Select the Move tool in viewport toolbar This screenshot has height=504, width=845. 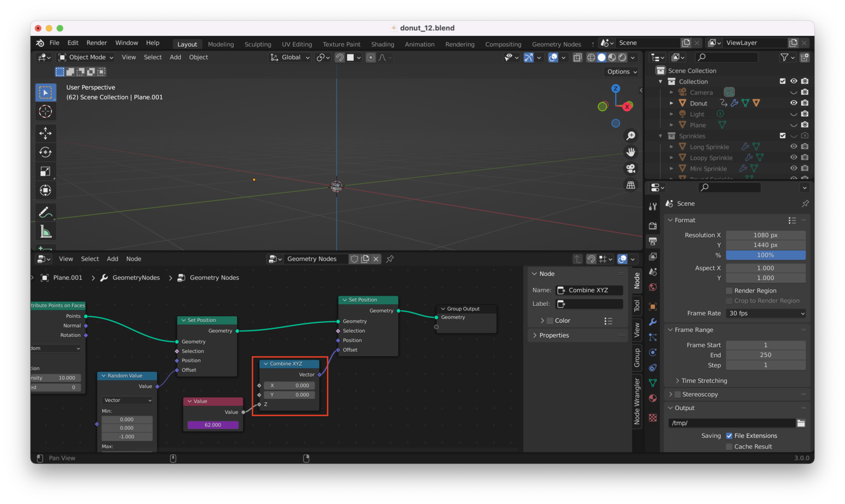click(46, 133)
